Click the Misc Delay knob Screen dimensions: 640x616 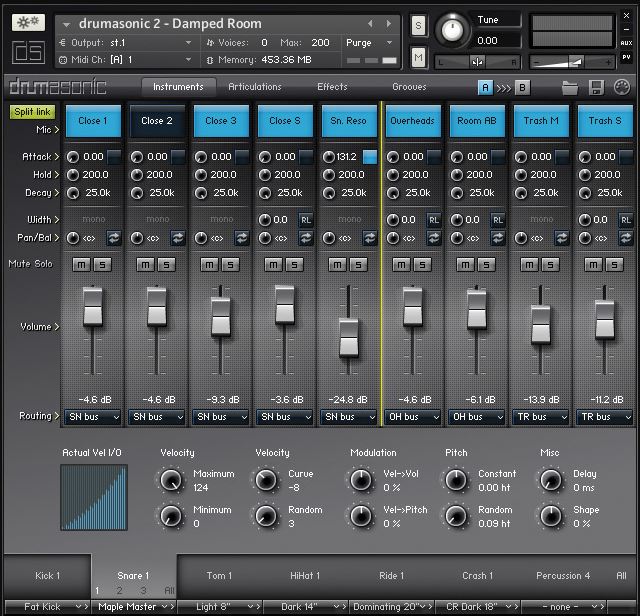click(x=551, y=480)
